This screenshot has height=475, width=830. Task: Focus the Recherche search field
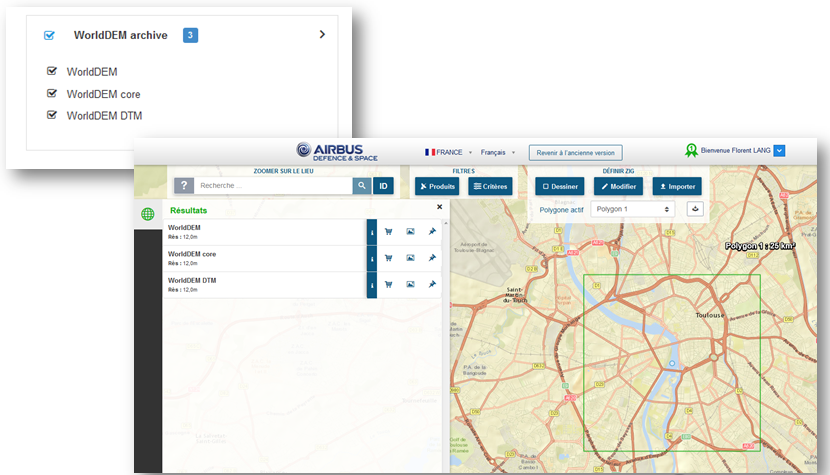273,186
